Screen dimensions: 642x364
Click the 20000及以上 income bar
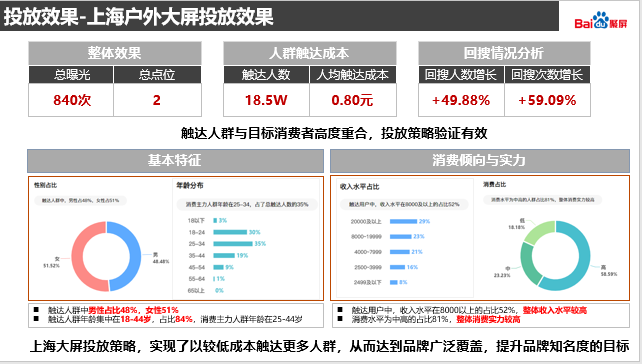403,222
